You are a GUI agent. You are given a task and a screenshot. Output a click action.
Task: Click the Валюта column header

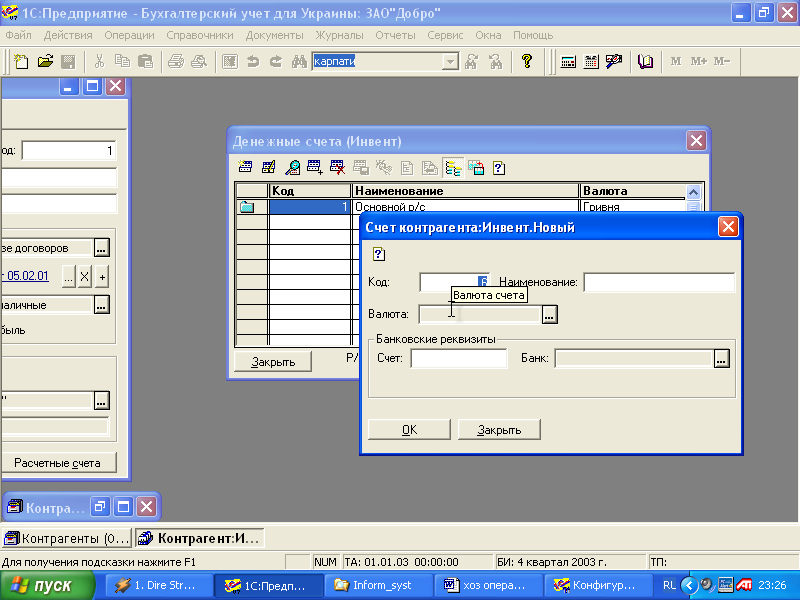click(x=633, y=191)
